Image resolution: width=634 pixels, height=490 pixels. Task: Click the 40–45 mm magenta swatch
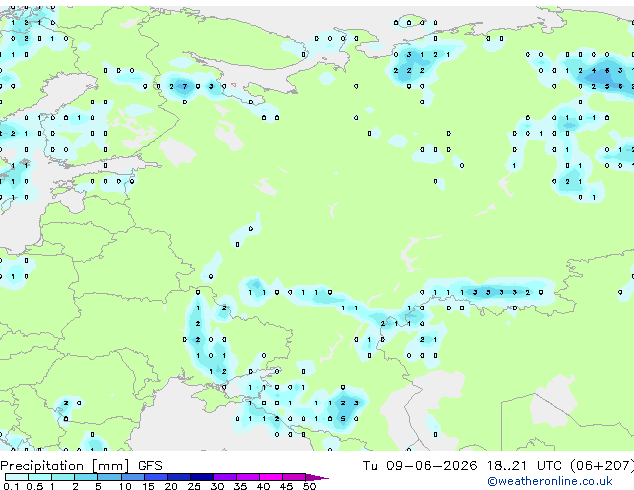click(271, 477)
